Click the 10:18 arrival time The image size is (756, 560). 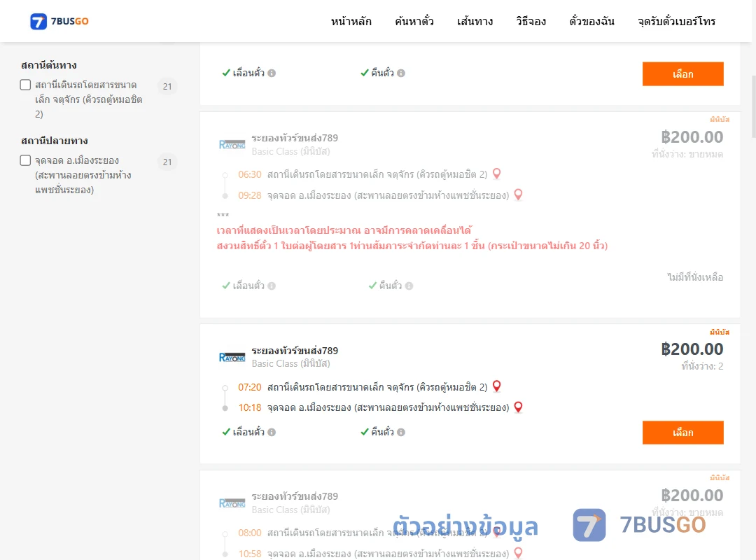pos(250,408)
